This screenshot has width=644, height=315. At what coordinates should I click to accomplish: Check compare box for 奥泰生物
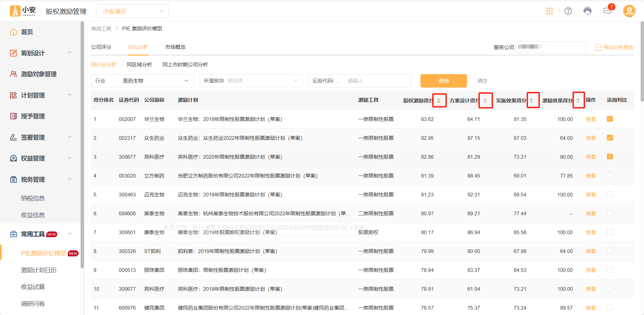pos(610,213)
